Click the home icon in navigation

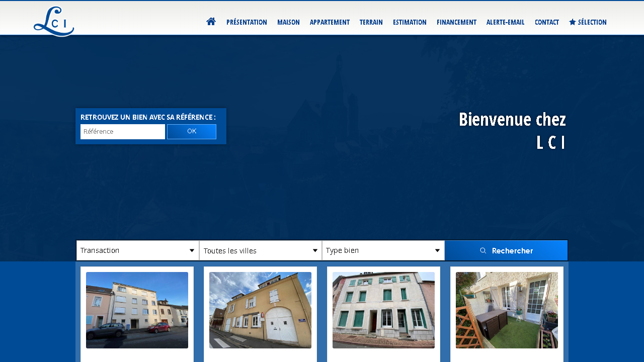coord(211,22)
